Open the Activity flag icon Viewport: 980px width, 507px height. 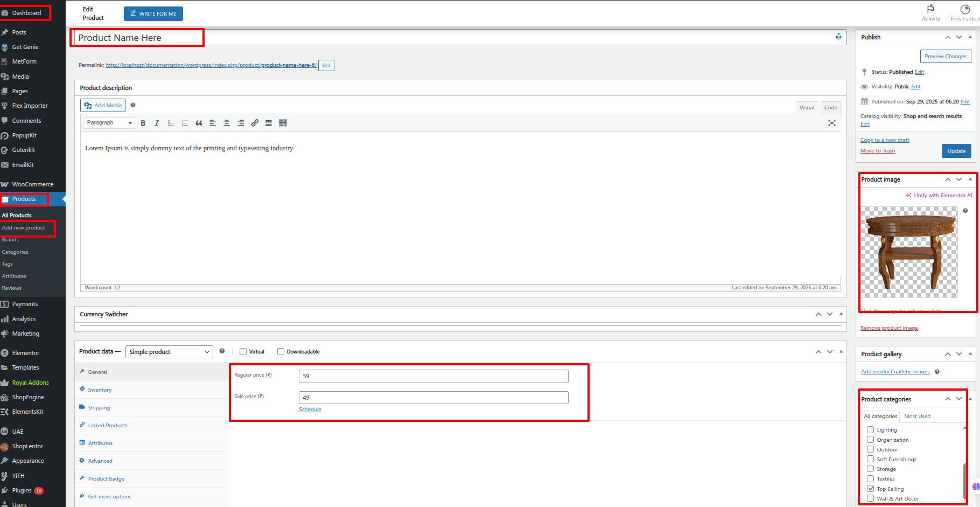coord(930,9)
